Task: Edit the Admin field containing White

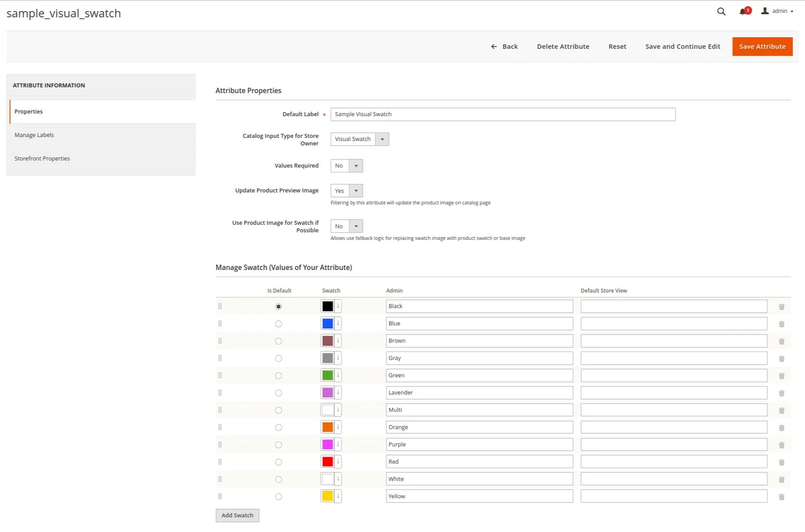Action: (x=479, y=479)
